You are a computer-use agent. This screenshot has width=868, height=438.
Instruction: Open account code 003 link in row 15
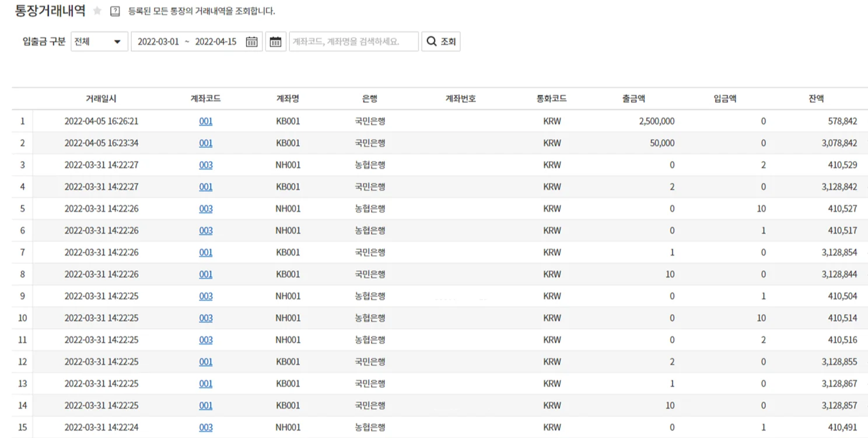click(206, 427)
